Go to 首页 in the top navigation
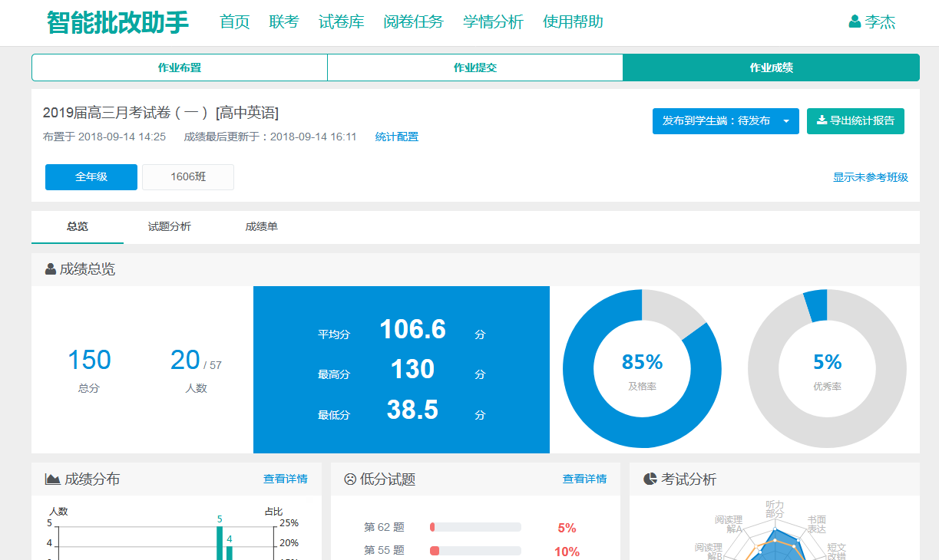Screen dimensions: 939x560 (235, 22)
